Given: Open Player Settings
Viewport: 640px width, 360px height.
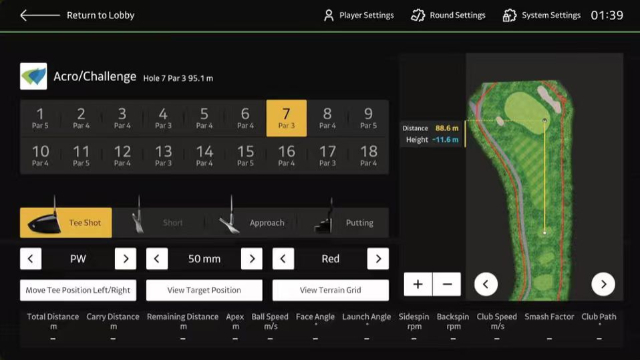Looking at the screenshot, I should point(359,16).
